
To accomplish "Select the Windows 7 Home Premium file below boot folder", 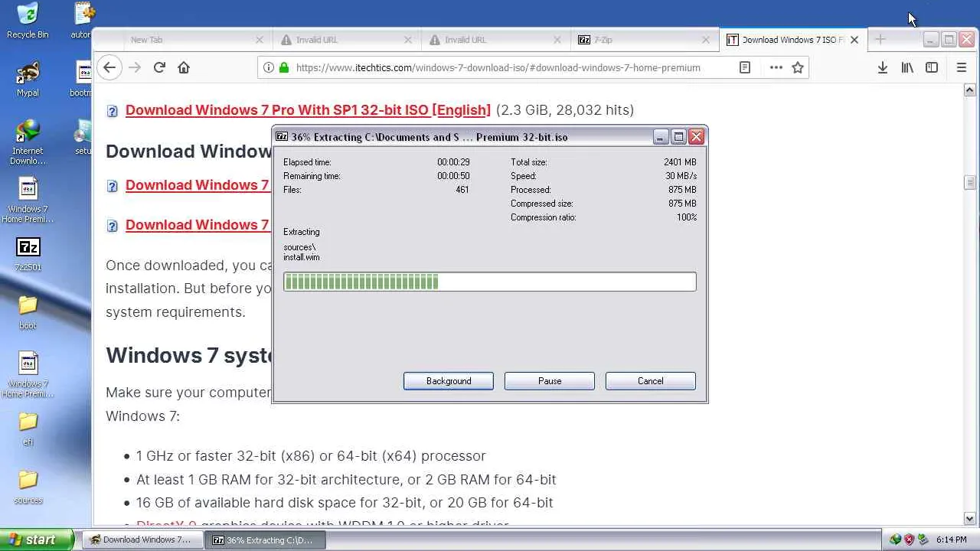I will 28,375.
